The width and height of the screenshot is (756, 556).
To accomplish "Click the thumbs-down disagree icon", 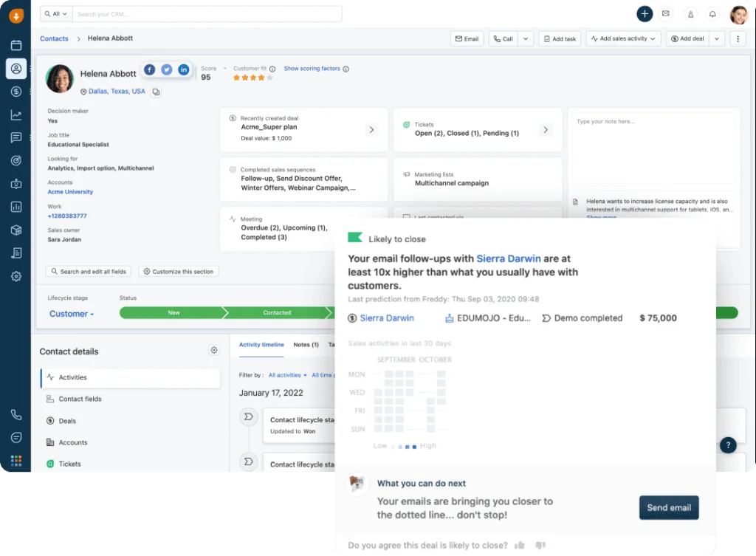I will coord(540,546).
